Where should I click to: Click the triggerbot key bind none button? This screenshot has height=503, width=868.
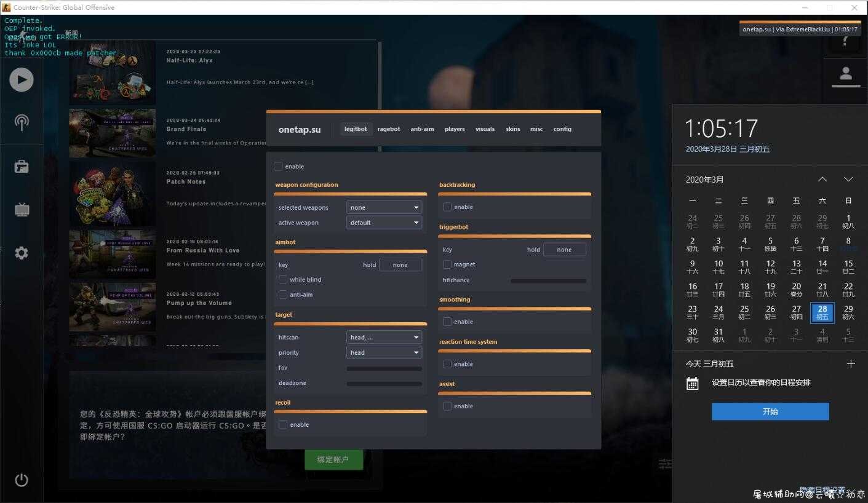[564, 250]
